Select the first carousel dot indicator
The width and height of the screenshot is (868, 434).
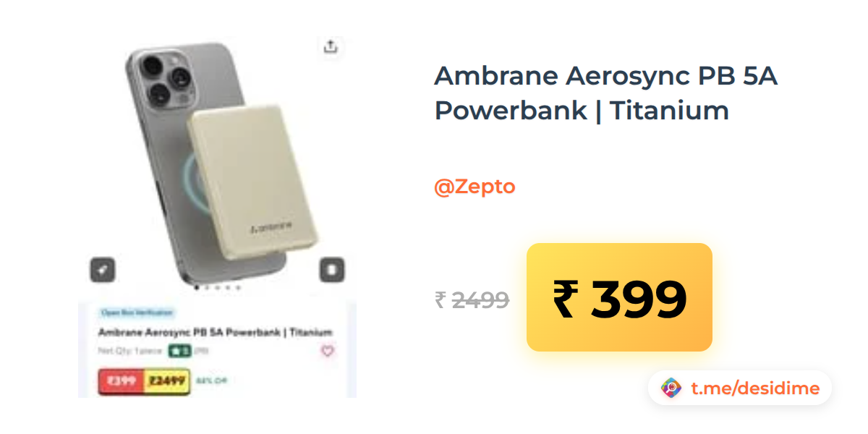[197, 288]
